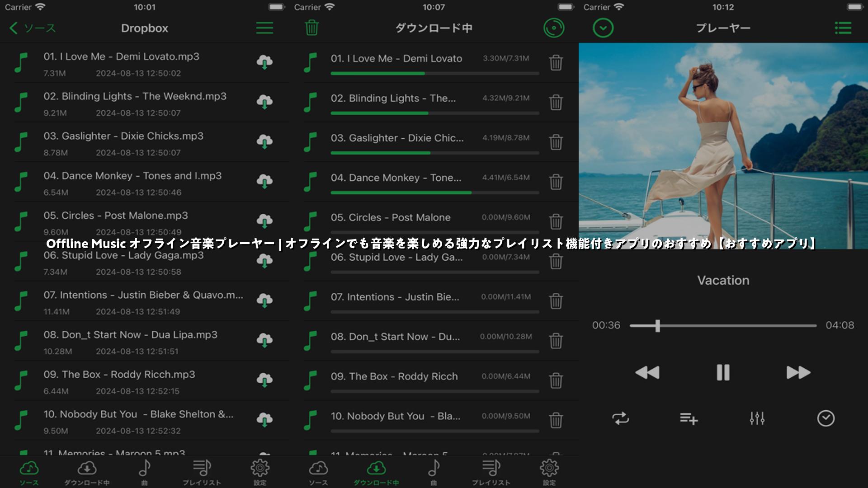Go back to ソース with the chevron
The height and width of the screenshot is (488, 868).
pyautogui.click(x=32, y=28)
